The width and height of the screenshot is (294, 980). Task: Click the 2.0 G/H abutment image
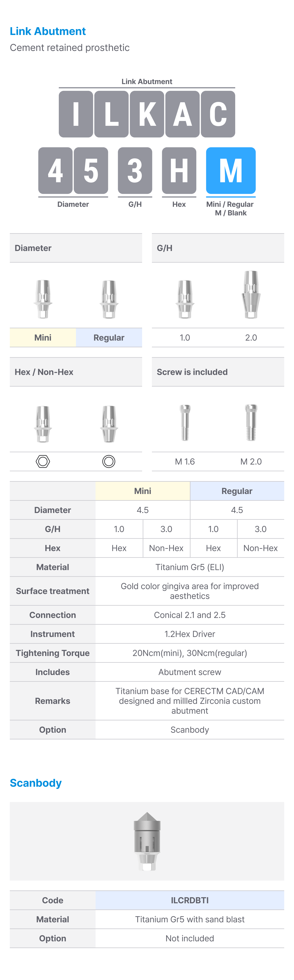click(251, 295)
